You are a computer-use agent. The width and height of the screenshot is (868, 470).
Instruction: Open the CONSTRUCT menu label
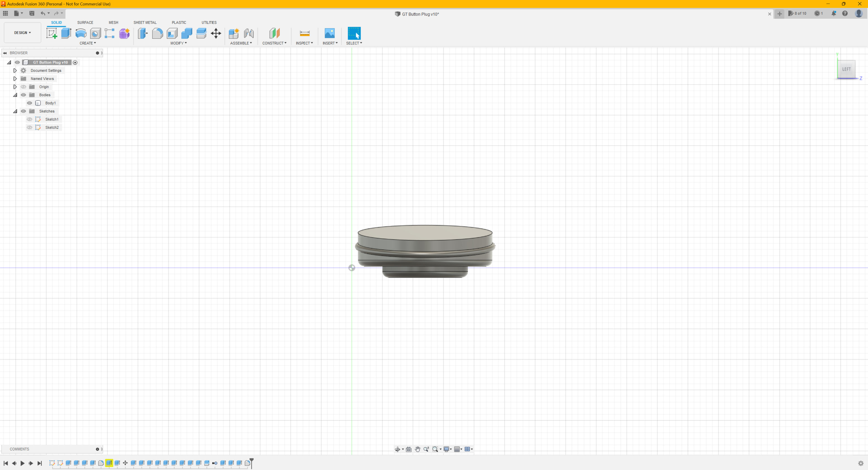tap(274, 43)
